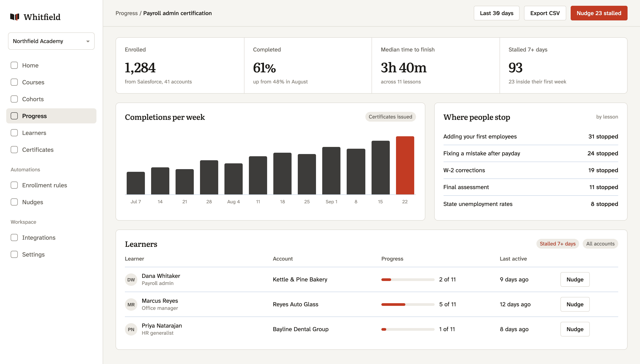The width and height of the screenshot is (640, 364).
Task: Toggle the Stalled 7+ days filter chip
Action: tap(557, 243)
